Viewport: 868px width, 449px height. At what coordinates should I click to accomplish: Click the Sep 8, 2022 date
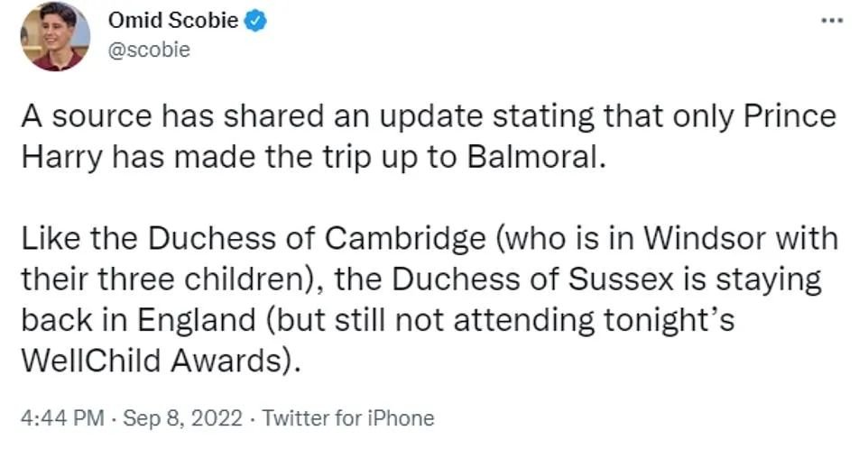coord(182,418)
